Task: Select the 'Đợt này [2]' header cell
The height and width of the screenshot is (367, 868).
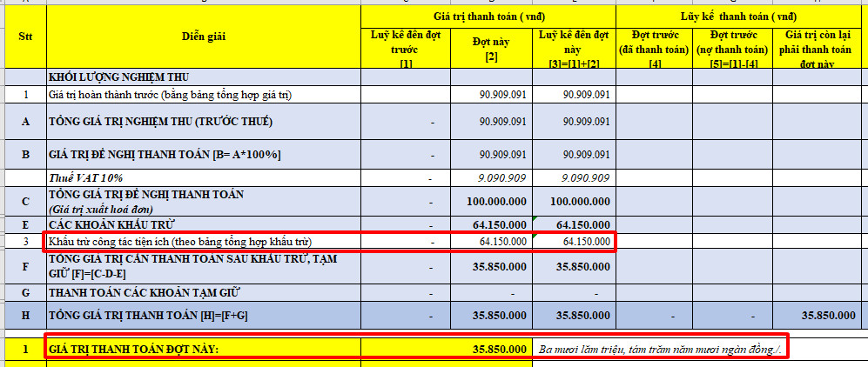Action: coord(492,49)
